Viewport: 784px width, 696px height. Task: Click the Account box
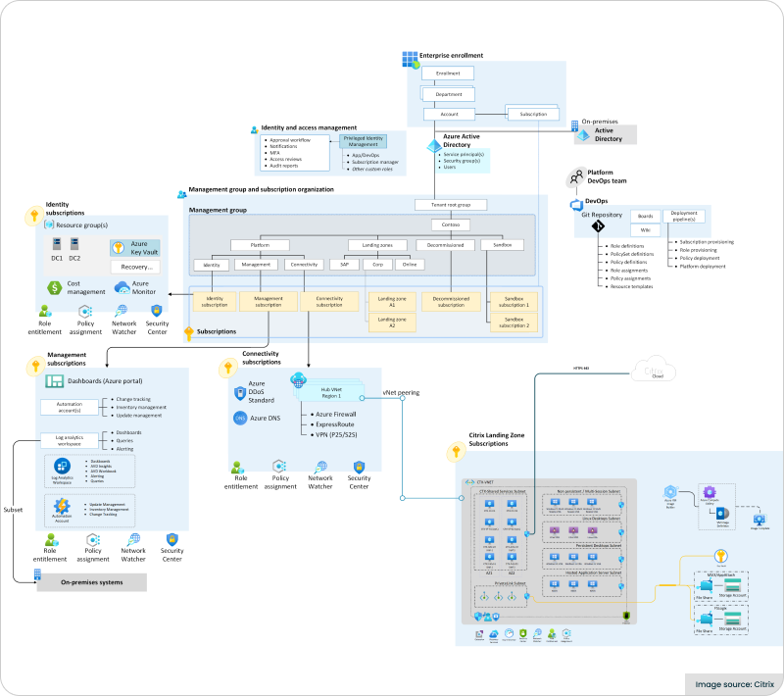(x=450, y=114)
